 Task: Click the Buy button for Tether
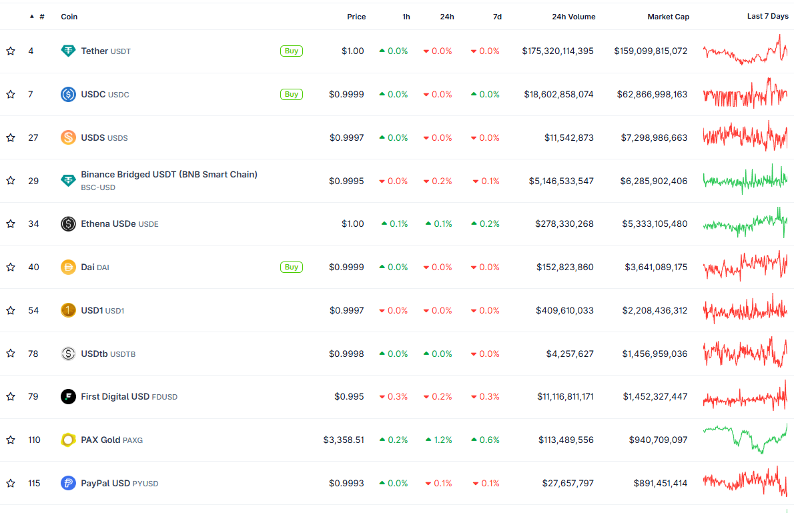292,51
